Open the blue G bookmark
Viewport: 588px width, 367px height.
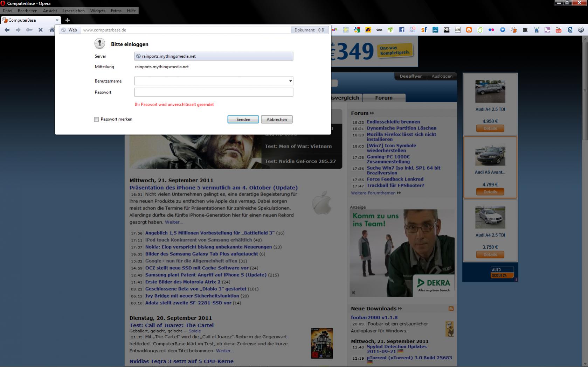(570, 30)
